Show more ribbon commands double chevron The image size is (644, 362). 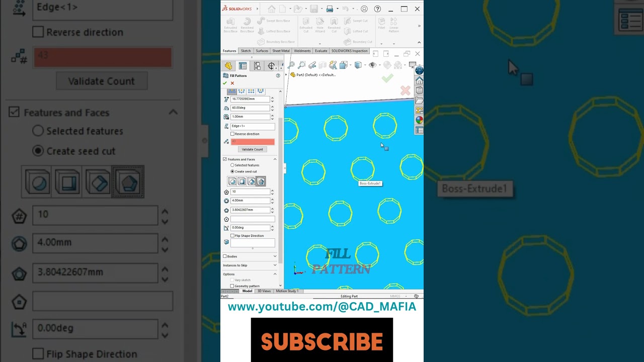[x=419, y=26]
